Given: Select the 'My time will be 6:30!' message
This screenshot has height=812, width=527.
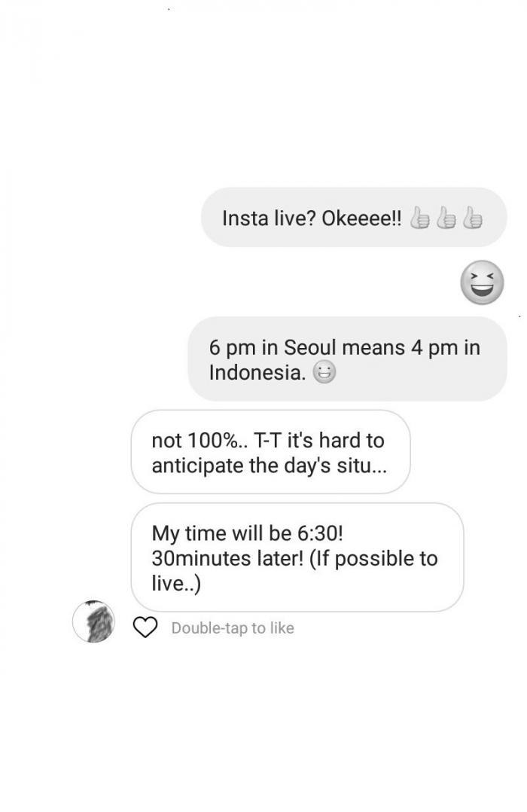Looking at the screenshot, I should [297, 557].
